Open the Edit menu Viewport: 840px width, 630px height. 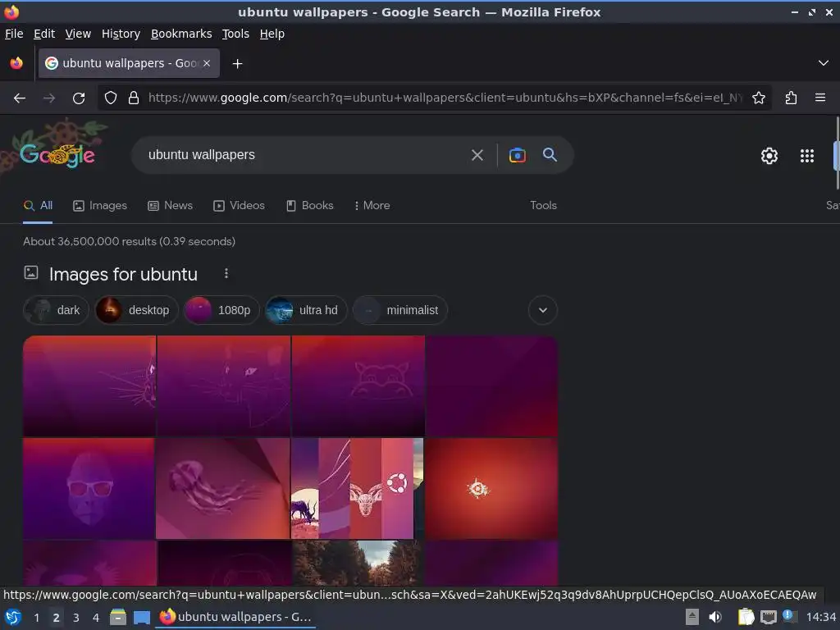click(44, 34)
